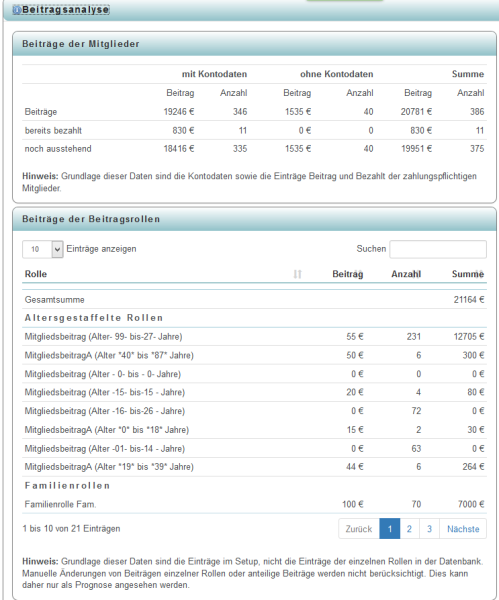Select the Mitgliedsbeitrag Alter 99 bis 27 row
This screenshot has height=600, width=499.
pos(254,337)
